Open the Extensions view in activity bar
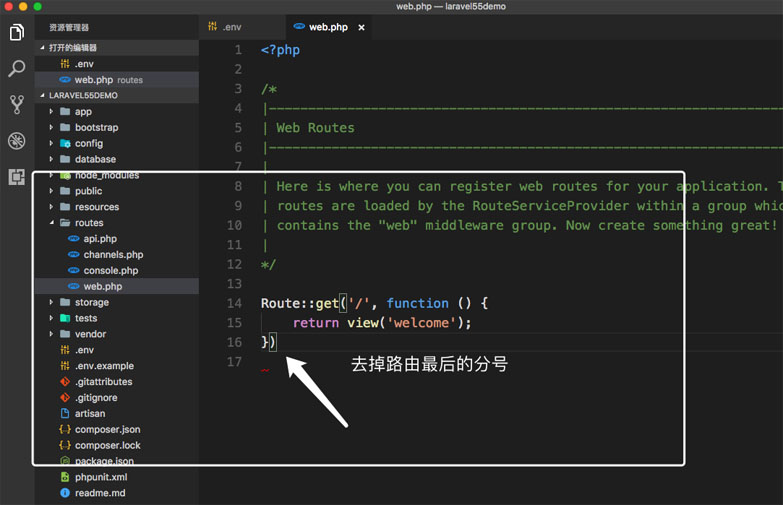 tap(16, 177)
